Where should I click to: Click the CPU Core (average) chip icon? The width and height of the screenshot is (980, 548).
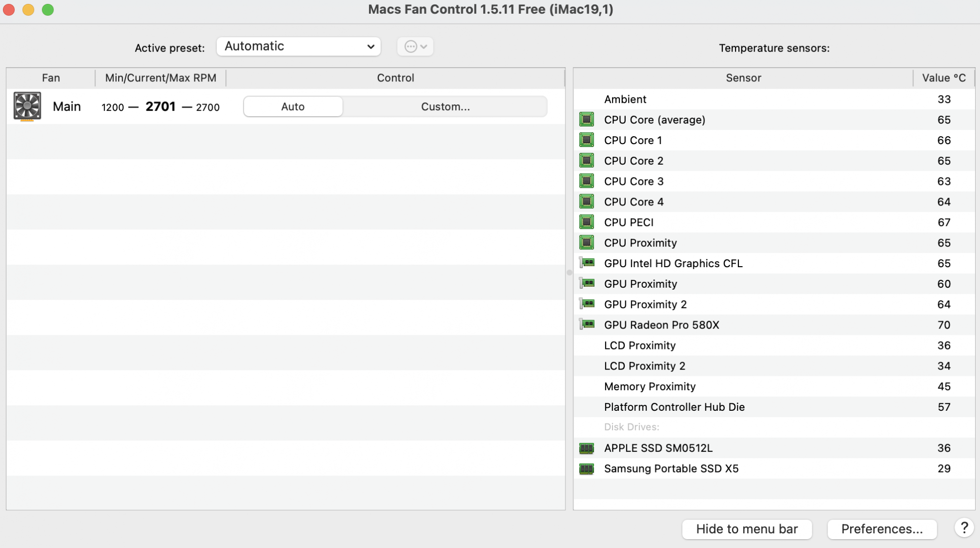587,120
